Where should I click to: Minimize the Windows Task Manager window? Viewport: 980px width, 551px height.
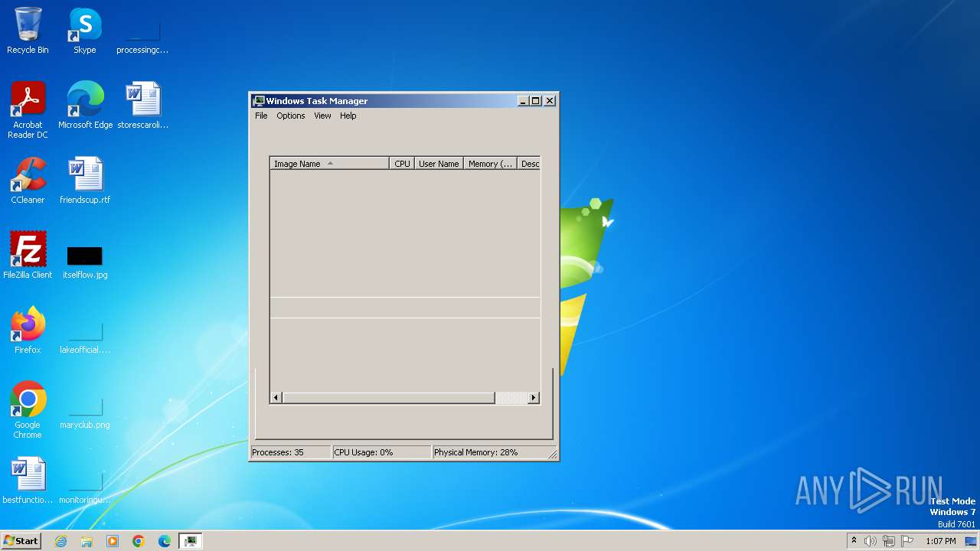pos(523,101)
